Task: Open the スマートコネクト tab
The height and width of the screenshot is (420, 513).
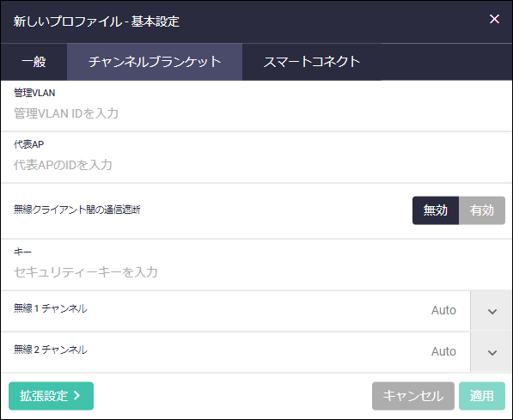Action: 312,62
